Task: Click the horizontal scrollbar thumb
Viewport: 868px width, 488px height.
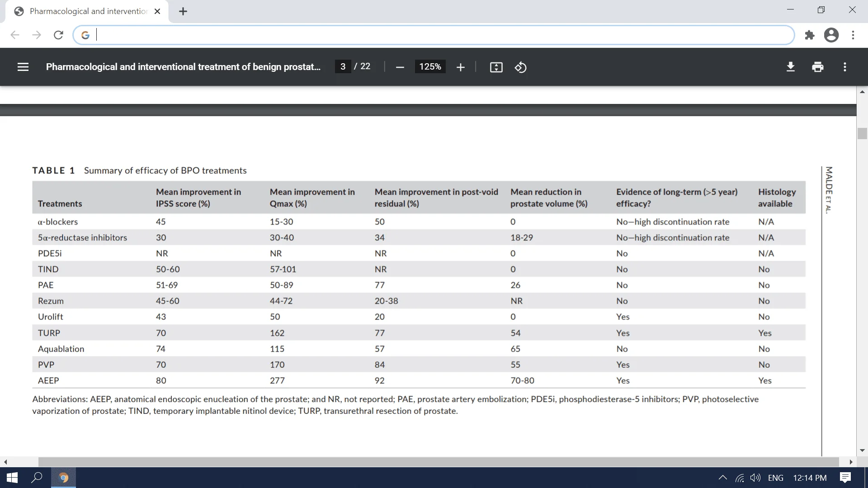Action: (x=439, y=462)
